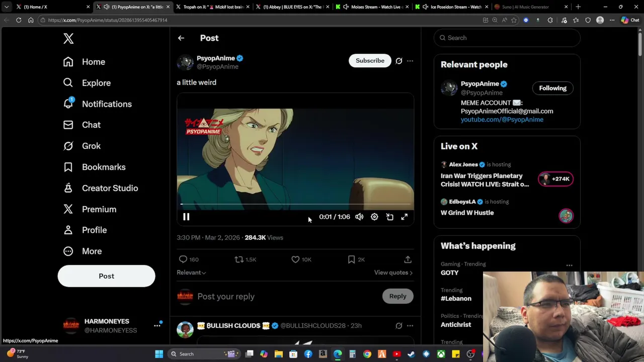The height and width of the screenshot is (362, 644).
Task: Open File Explorer from taskbar
Action: click(279, 354)
